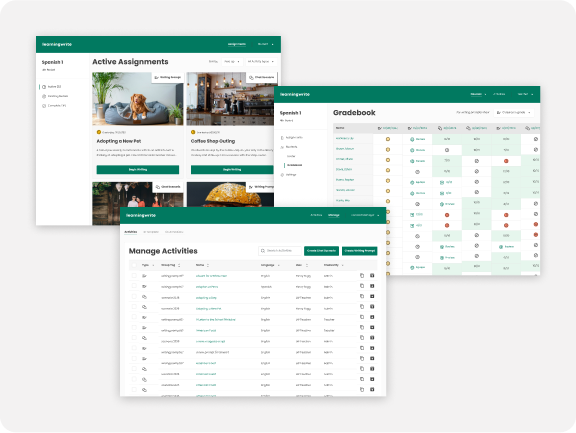
Task: Check sixth row checkbox in Manage Activities
Action: tap(134, 327)
